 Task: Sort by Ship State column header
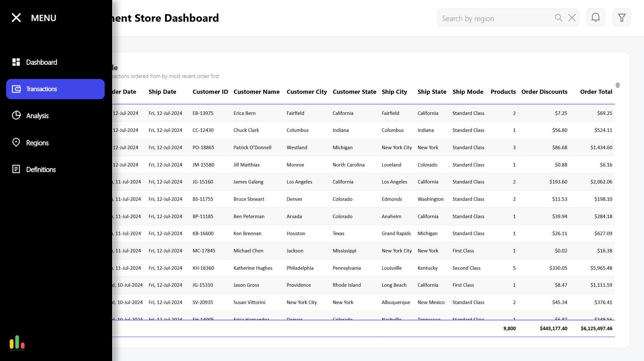[x=432, y=92]
